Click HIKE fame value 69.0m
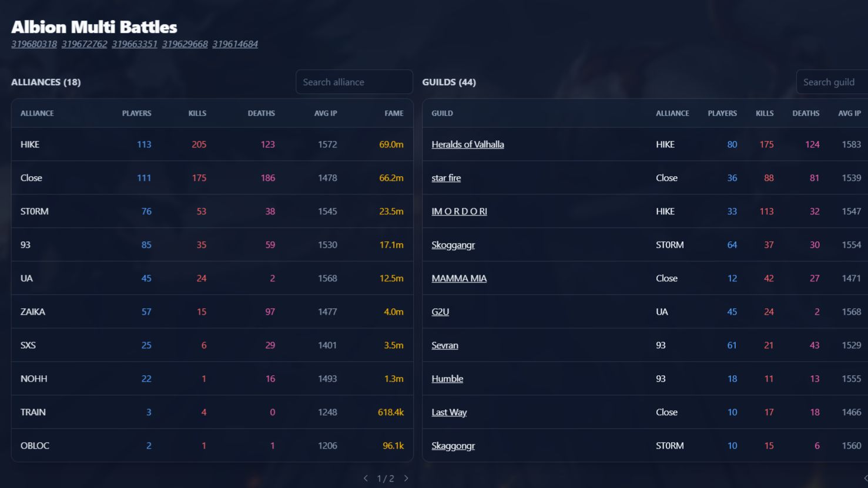The width and height of the screenshot is (868, 488). [391, 144]
